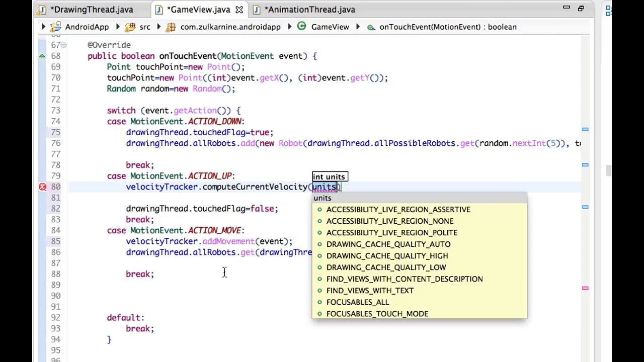Viewport: 644px width, 362px height.
Task: Click 'touchedFlag=false;' on line 82
Action: tap(235, 208)
